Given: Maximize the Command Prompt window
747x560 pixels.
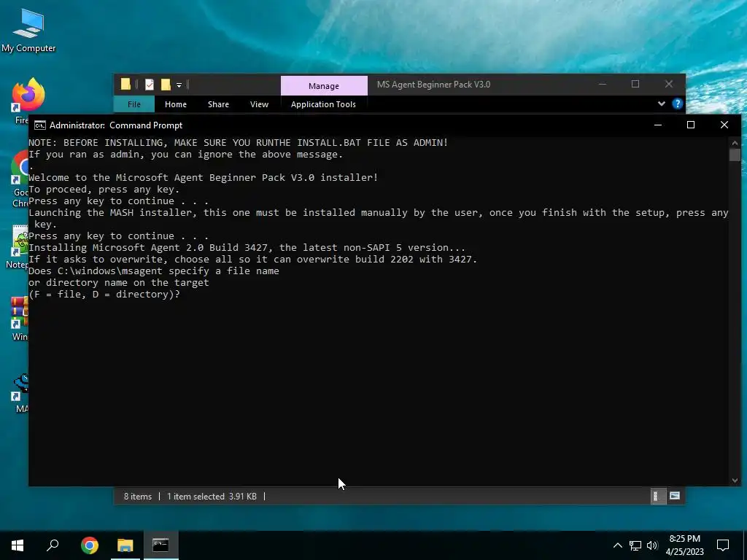Looking at the screenshot, I should (691, 125).
